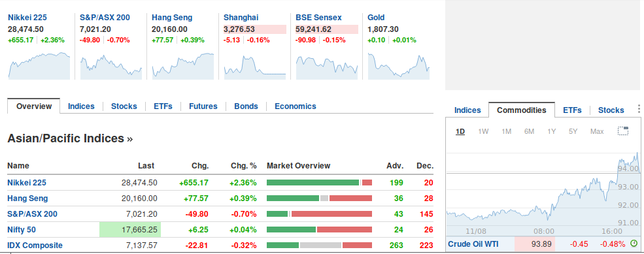
Task: Click the clock icon beside Crude Oil WTI
Action: [634, 244]
